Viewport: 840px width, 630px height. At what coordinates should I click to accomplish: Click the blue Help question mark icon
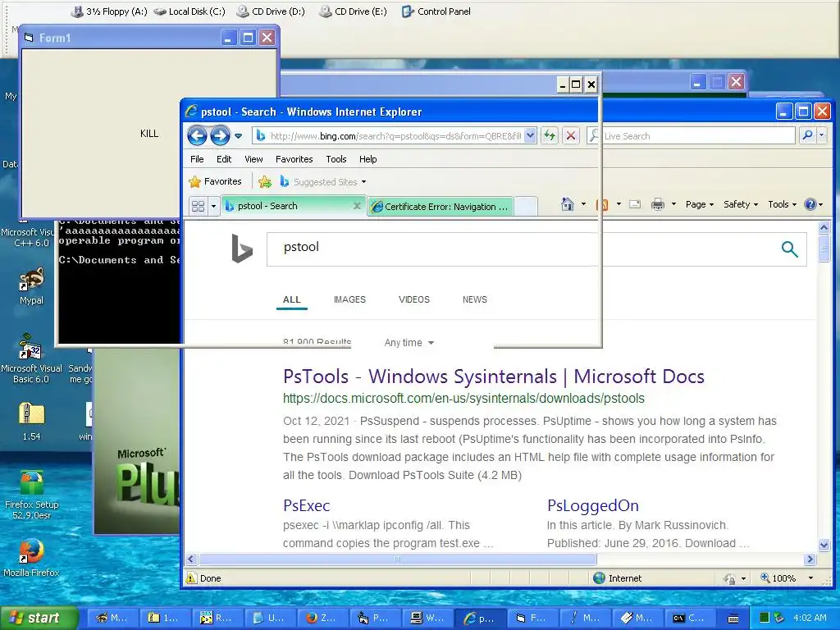point(810,204)
